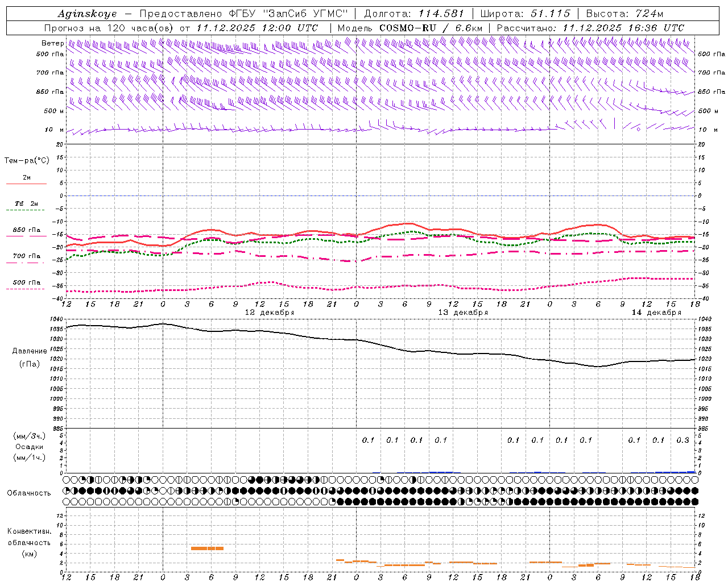
Task: Click the "Осадки" precipitation label
Action: click(30, 447)
